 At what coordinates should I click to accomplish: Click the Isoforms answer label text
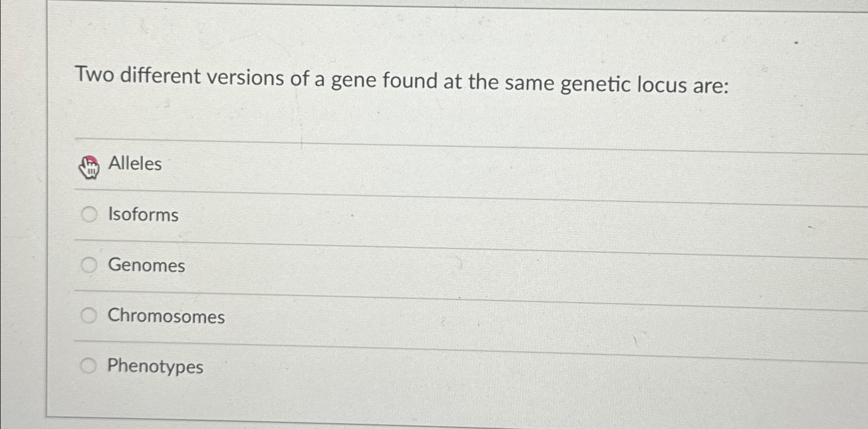[142, 215]
